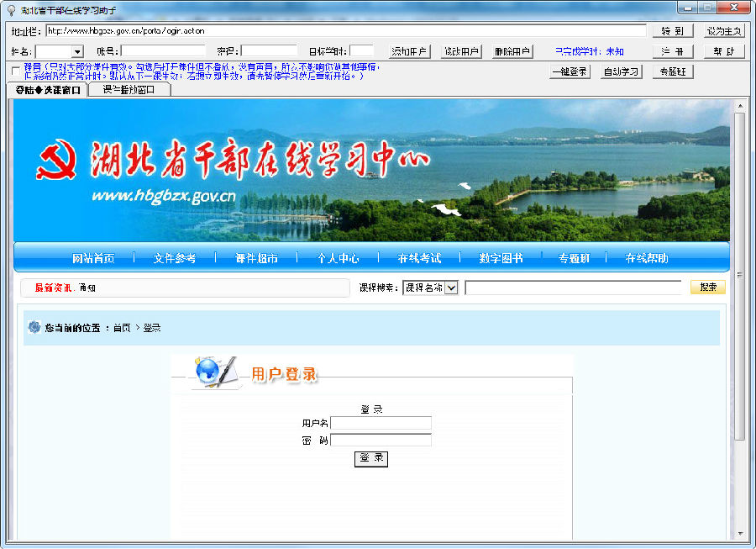Focus the 密码 toolbar password field
The height and width of the screenshot is (549, 756).
click(x=269, y=51)
